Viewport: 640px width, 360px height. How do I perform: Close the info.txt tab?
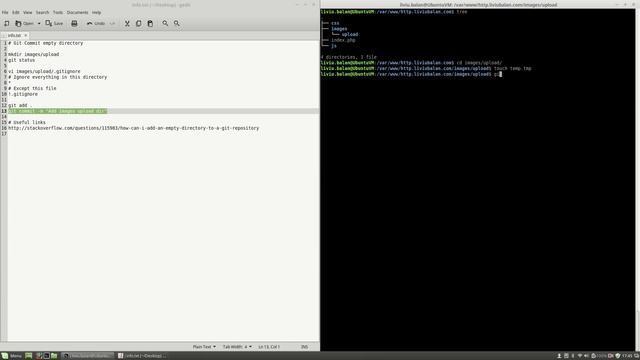pyautogui.click(x=25, y=36)
